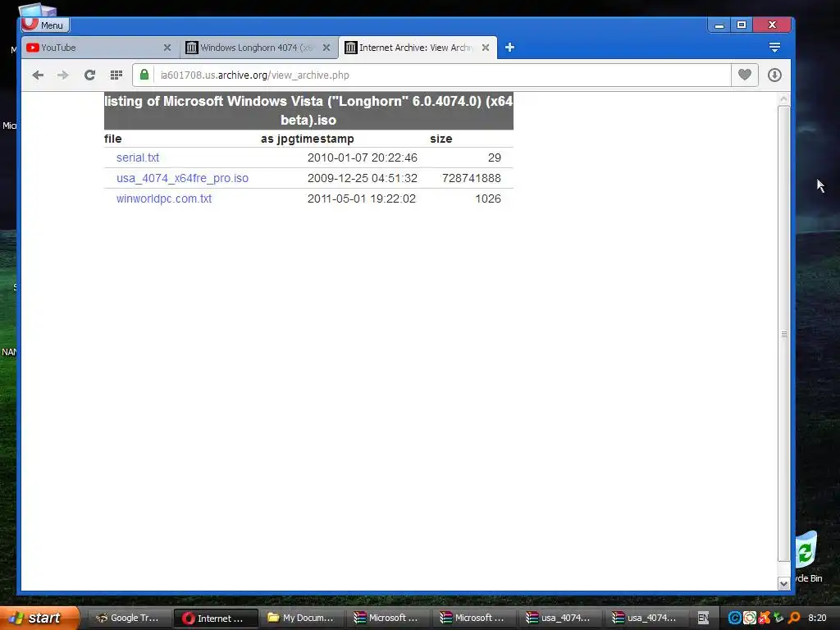
Task: Open first usa_4074... taskbar button
Action: click(x=560, y=618)
